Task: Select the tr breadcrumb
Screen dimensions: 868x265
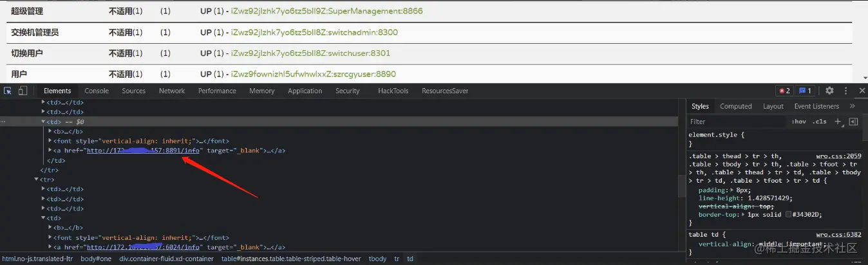Action: coord(397,259)
